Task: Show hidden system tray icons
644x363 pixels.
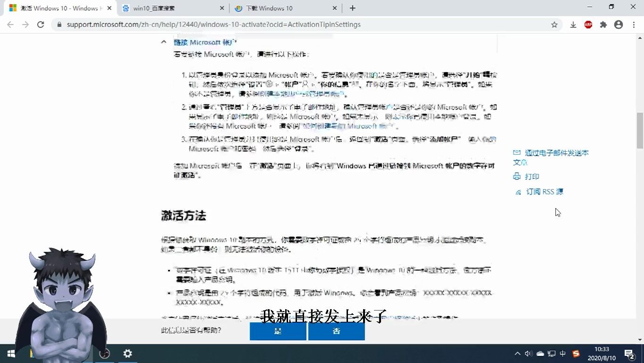Action: 517,354
